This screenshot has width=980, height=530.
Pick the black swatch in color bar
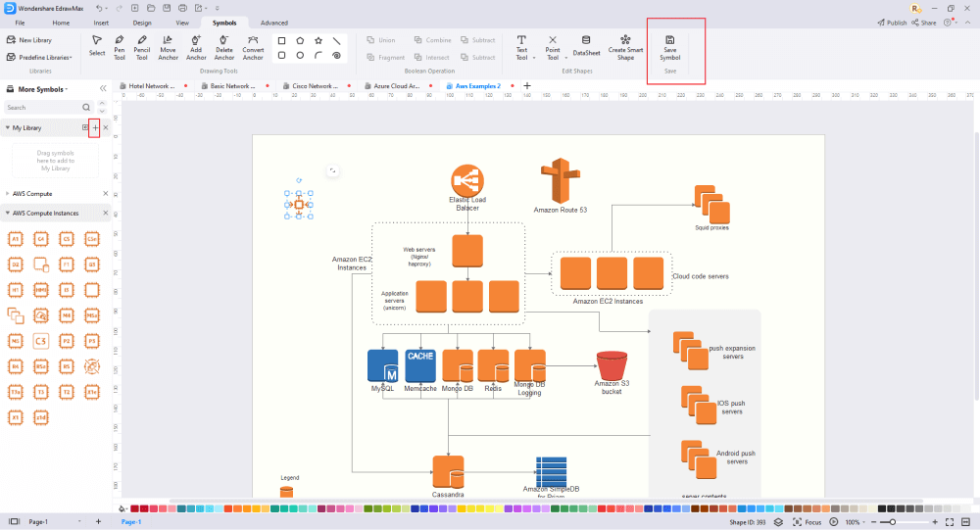click(882, 508)
